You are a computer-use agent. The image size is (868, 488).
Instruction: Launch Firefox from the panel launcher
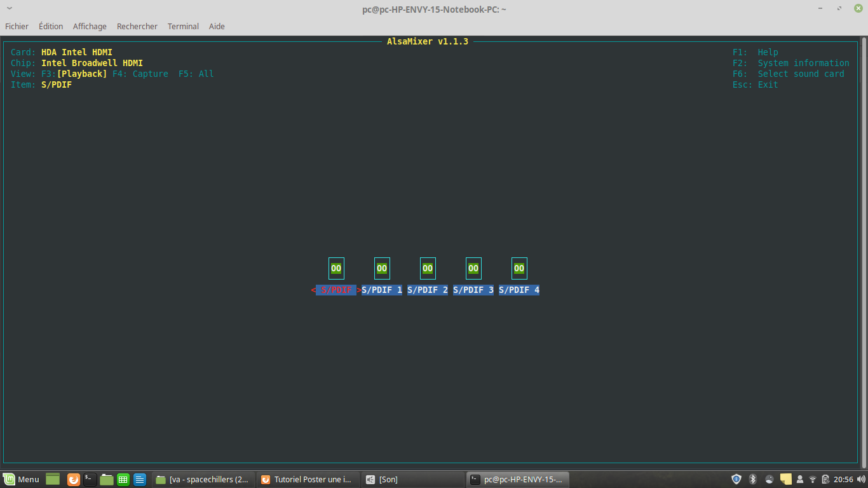(74, 479)
